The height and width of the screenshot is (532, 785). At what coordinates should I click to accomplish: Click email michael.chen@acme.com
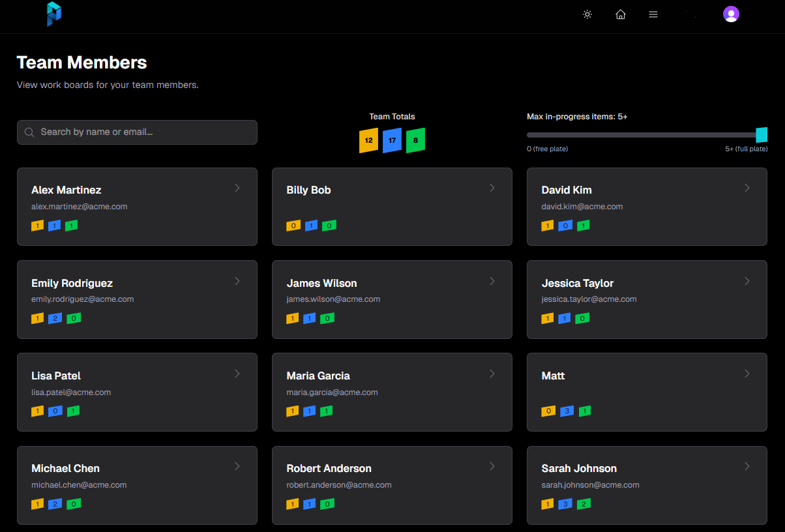[x=79, y=485]
